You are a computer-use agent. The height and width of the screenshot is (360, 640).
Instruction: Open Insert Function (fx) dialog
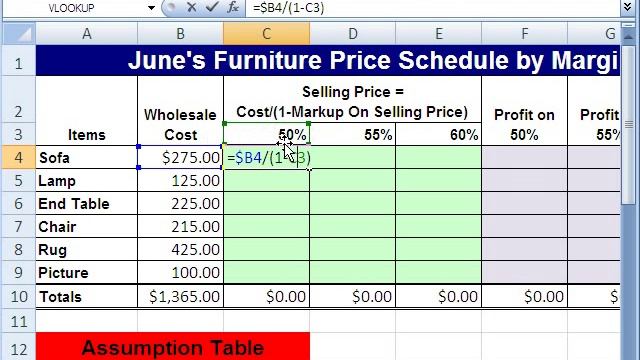(x=233, y=7)
